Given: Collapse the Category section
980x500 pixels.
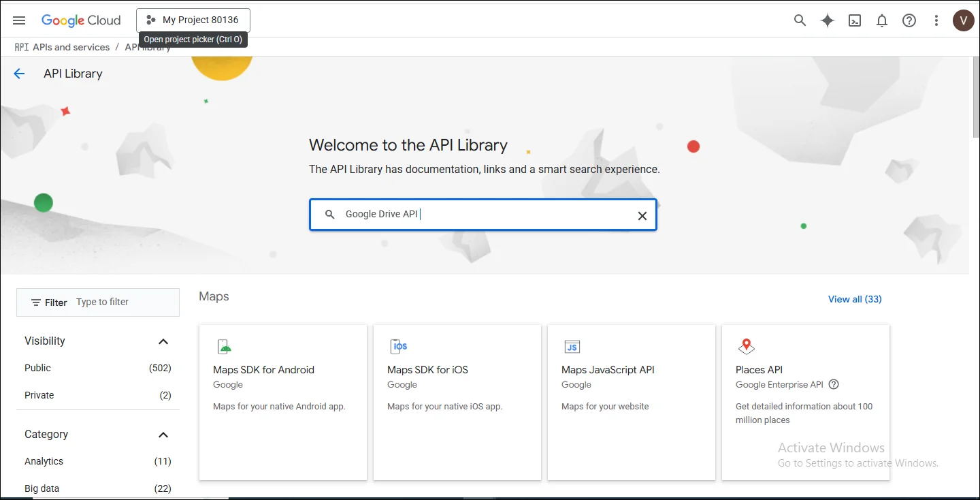Looking at the screenshot, I should pos(163,435).
